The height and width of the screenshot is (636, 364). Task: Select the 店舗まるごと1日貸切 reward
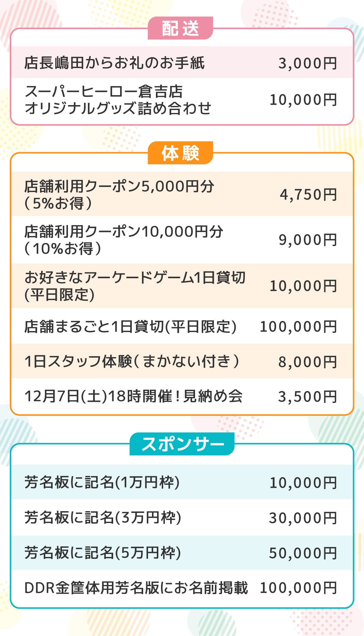(130, 327)
